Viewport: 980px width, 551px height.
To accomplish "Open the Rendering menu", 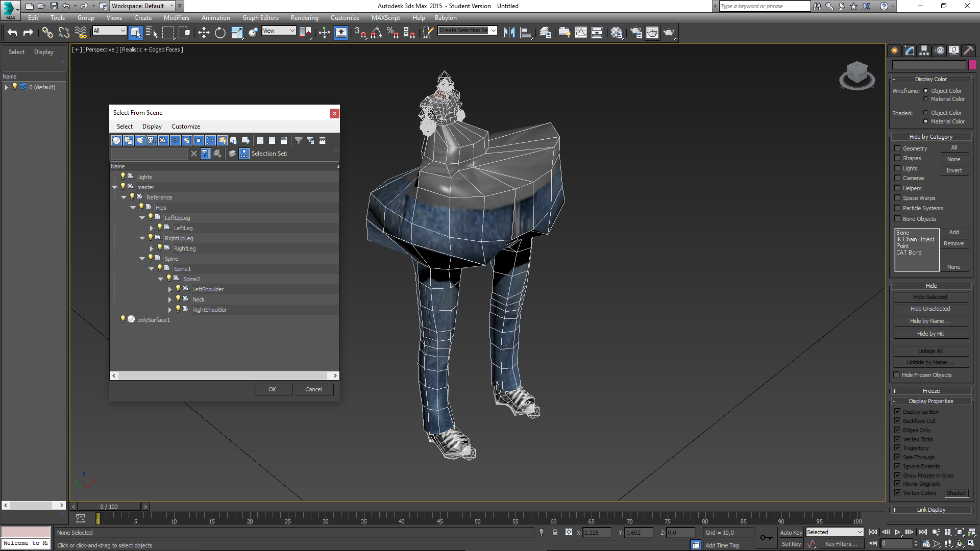I will point(304,18).
